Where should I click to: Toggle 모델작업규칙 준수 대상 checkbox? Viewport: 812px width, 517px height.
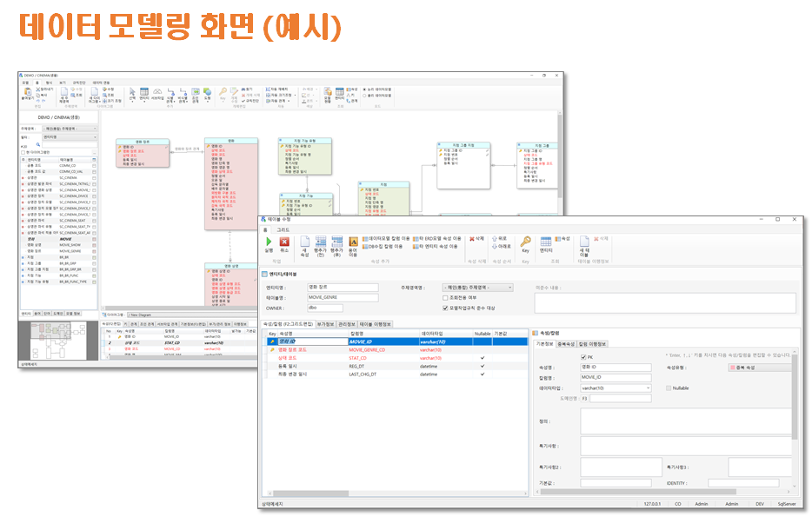445,308
